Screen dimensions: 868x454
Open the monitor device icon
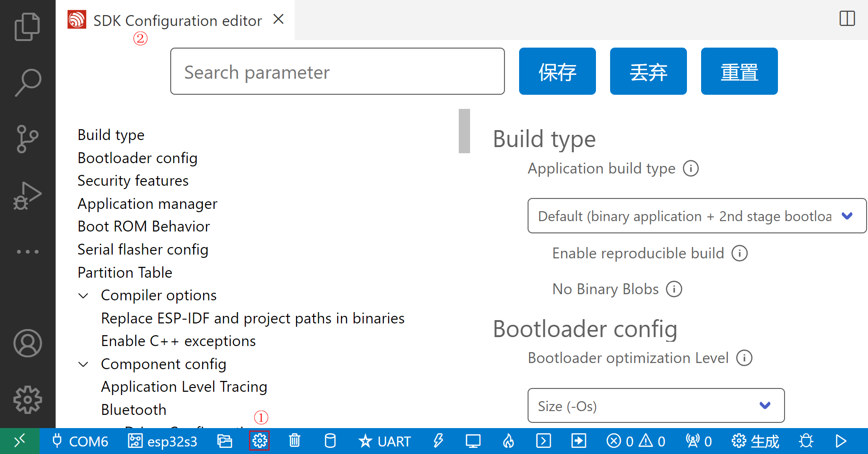473,441
